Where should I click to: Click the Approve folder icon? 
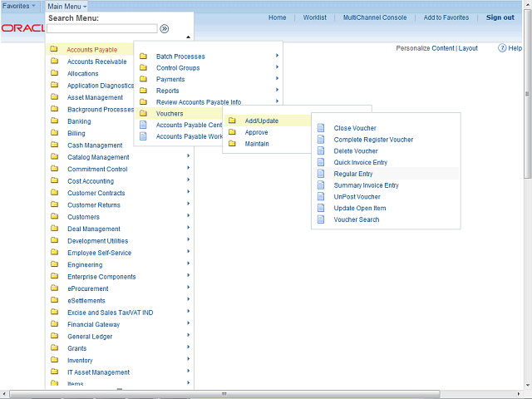point(232,132)
